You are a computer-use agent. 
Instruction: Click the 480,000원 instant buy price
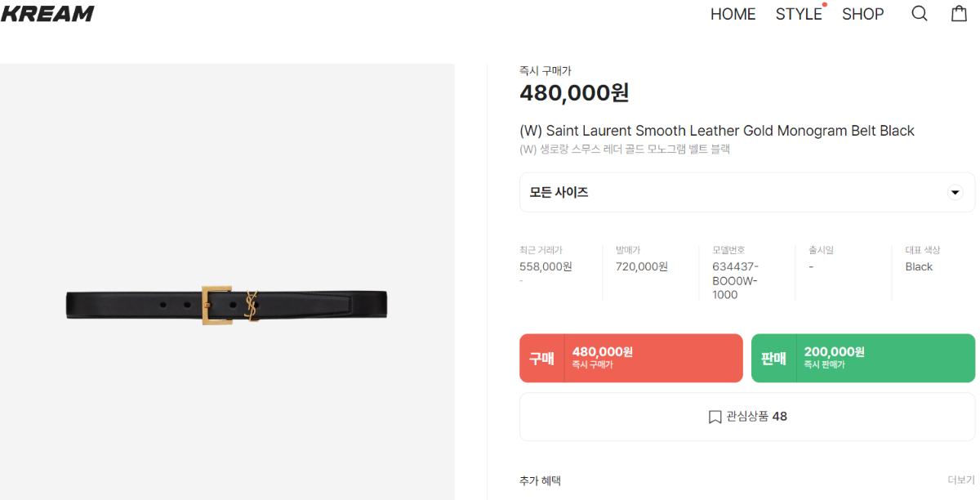(x=574, y=92)
